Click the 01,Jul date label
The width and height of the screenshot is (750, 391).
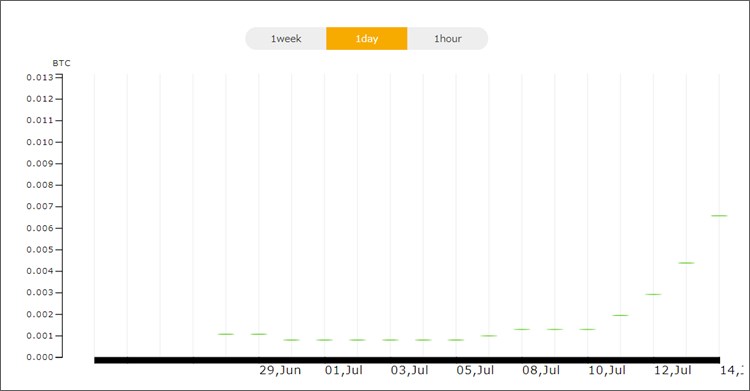[344, 370]
